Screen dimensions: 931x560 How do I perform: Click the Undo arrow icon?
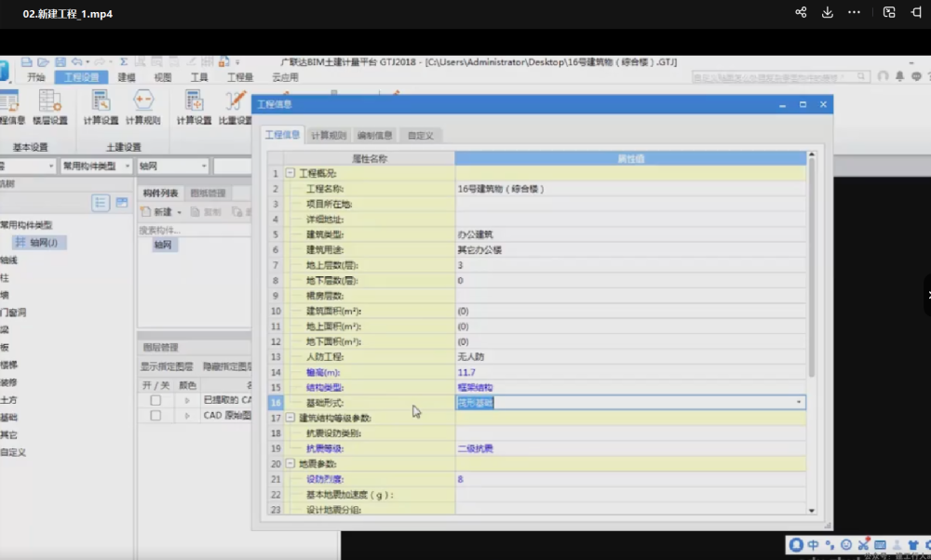coord(76,61)
